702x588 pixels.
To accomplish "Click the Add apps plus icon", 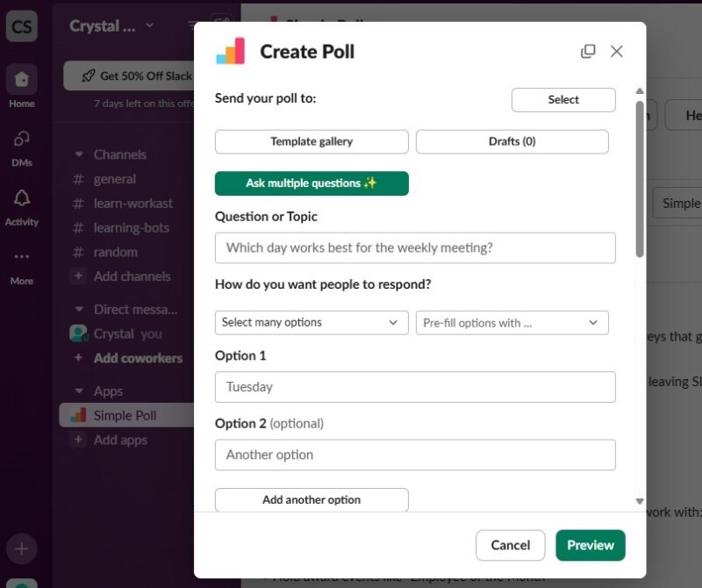I will [x=79, y=440].
